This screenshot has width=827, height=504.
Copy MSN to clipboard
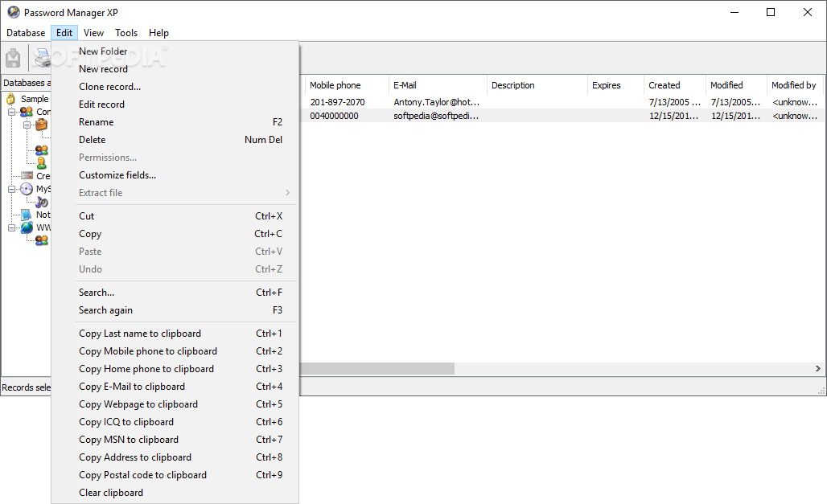(175, 440)
